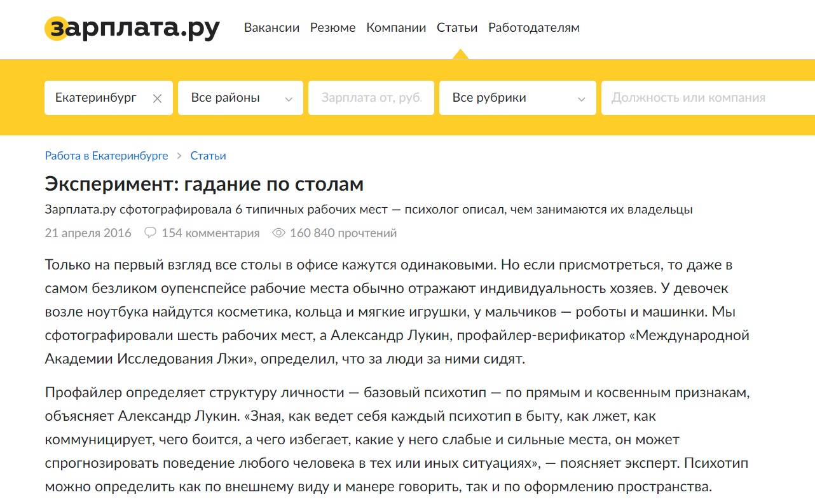The width and height of the screenshot is (815, 504).
Task: Click the Статьи breadcrumb link
Action: [x=208, y=156]
